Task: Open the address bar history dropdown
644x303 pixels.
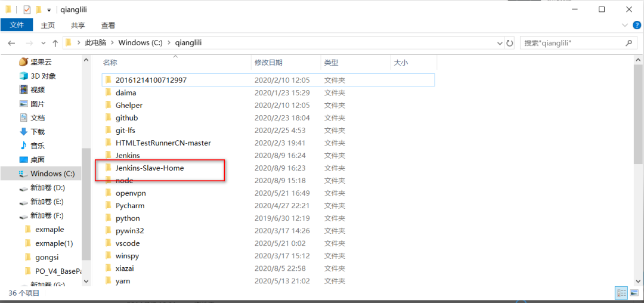Action: pyautogui.click(x=500, y=43)
